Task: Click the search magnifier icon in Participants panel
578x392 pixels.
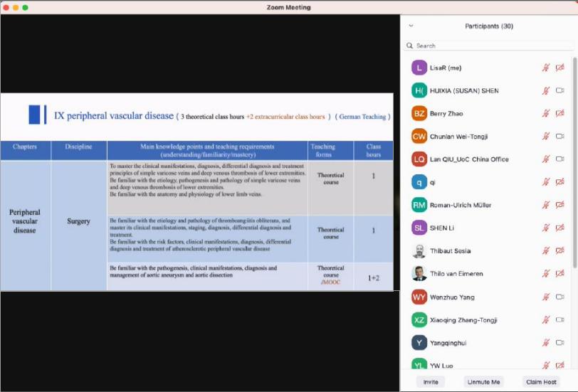Action: point(409,46)
